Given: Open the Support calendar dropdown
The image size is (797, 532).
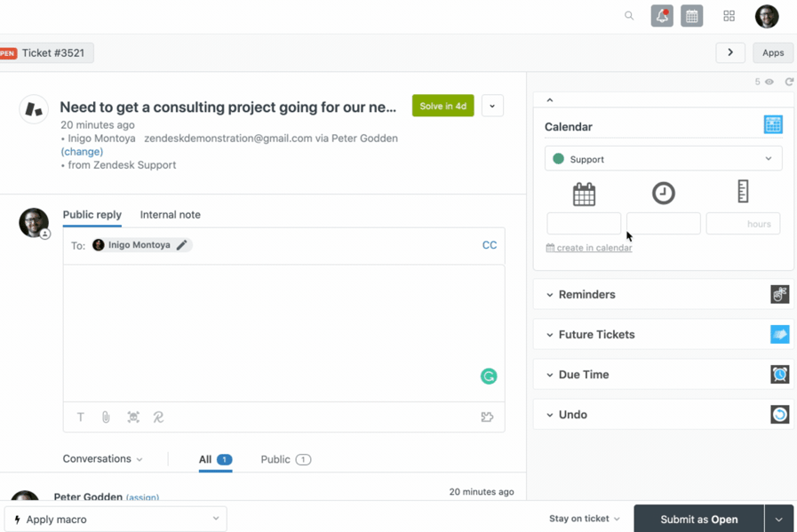Looking at the screenshot, I should pyautogui.click(x=663, y=158).
